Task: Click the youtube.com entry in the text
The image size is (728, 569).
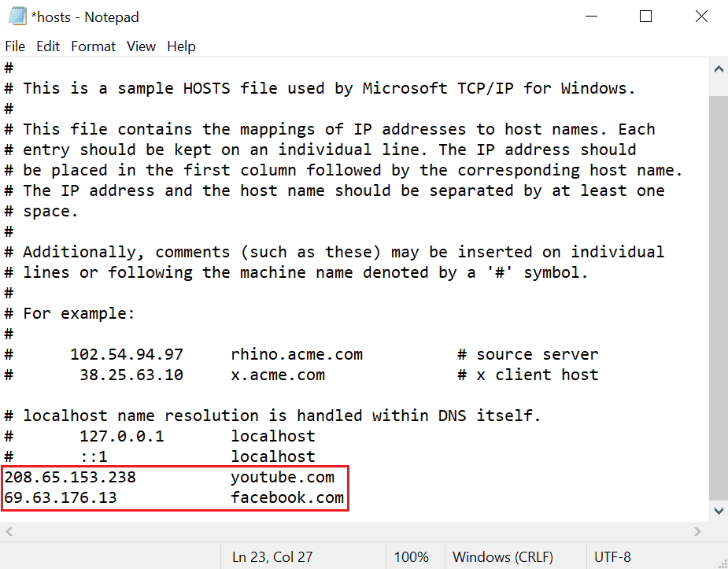Action: pos(282,476)
